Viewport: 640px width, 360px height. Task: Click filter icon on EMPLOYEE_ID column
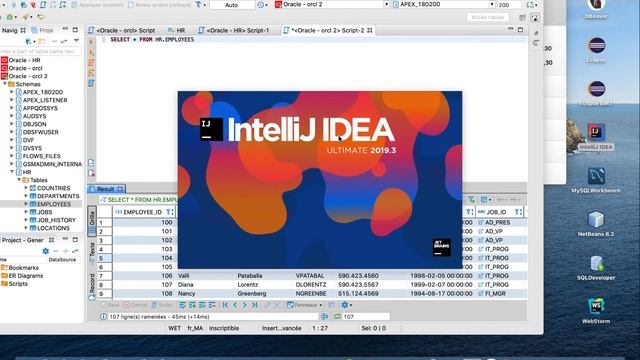[x=169, y=212]
